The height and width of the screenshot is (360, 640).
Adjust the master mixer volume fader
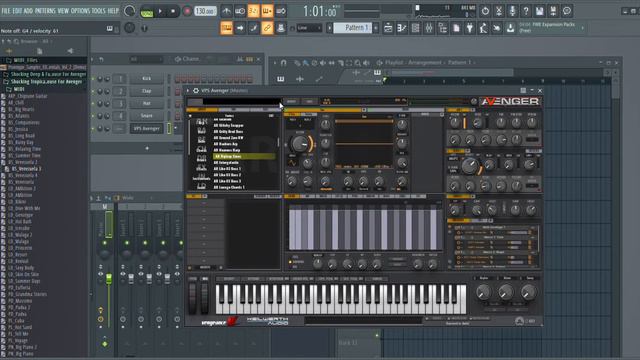point(109,279)
